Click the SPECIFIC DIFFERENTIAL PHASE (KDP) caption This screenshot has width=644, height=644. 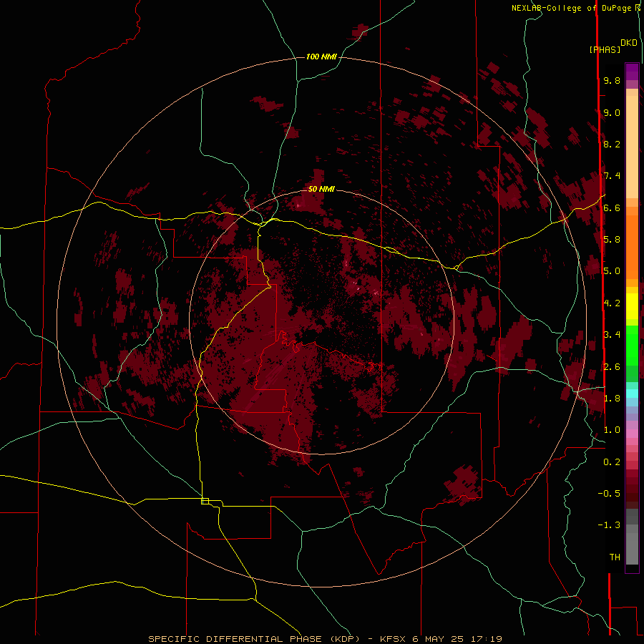pyautogui.click(x=259, y=639)
